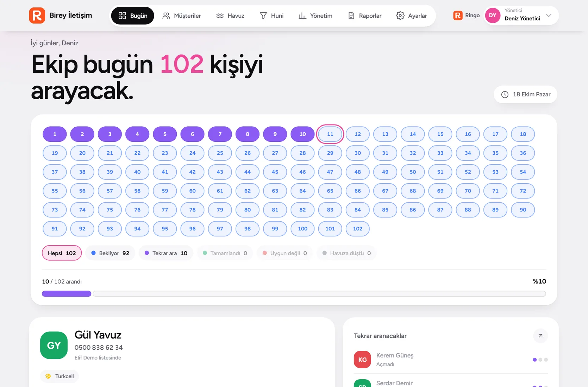Screen dimensions: 588x387
Task: Click the Tekrar aranacaklar heading
Action: coord(380,336)
